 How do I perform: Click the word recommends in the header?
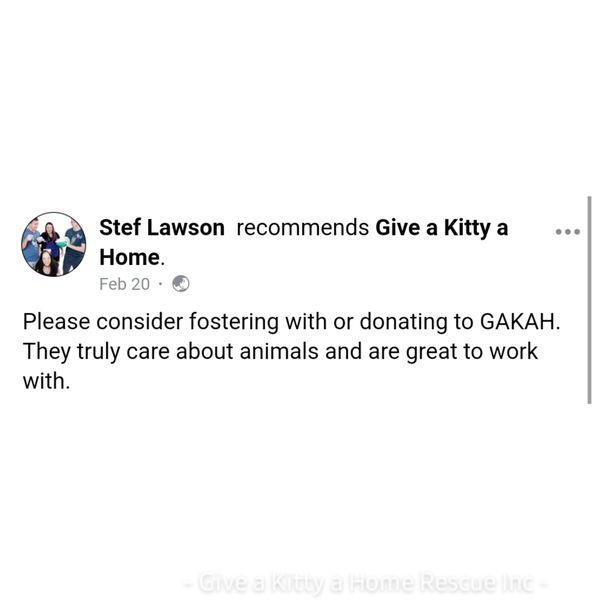point(303,228)
